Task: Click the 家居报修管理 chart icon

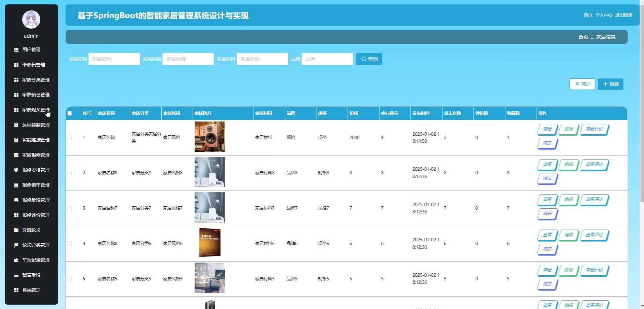Action: point(16,155)
